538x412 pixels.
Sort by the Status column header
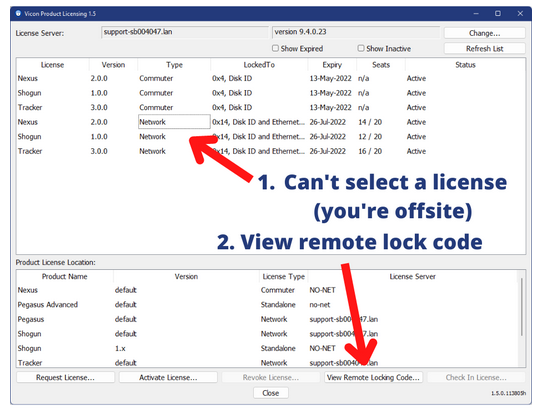(465, 65)
